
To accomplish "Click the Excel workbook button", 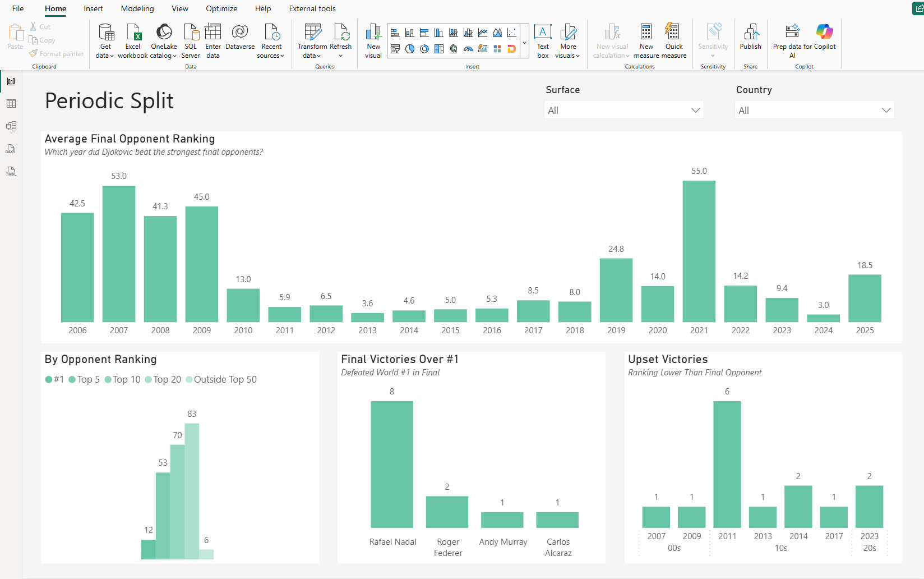I will [133, 40].
